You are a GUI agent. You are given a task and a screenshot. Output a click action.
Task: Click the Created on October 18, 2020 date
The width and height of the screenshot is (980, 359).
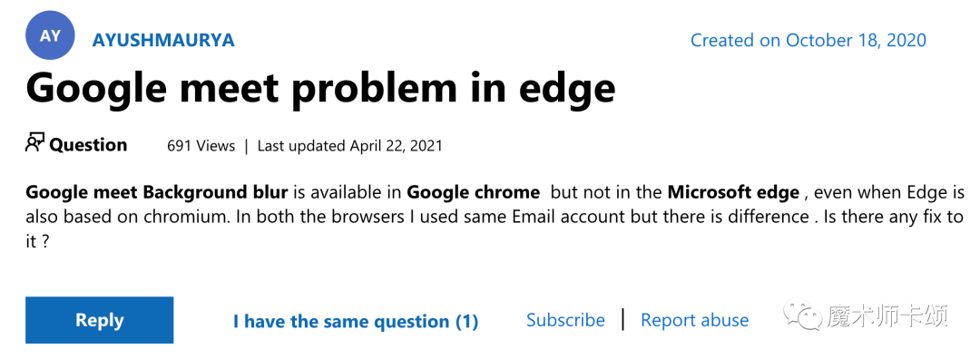(808, 41)
